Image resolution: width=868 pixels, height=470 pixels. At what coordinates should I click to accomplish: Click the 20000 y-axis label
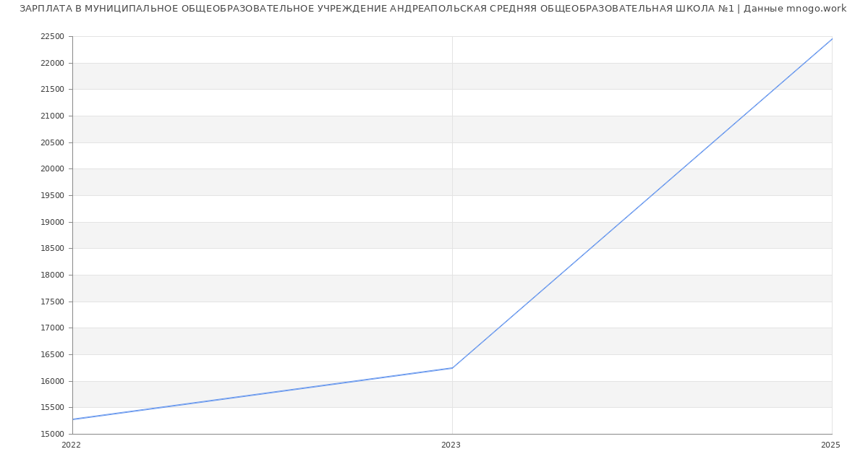[53, 169]
